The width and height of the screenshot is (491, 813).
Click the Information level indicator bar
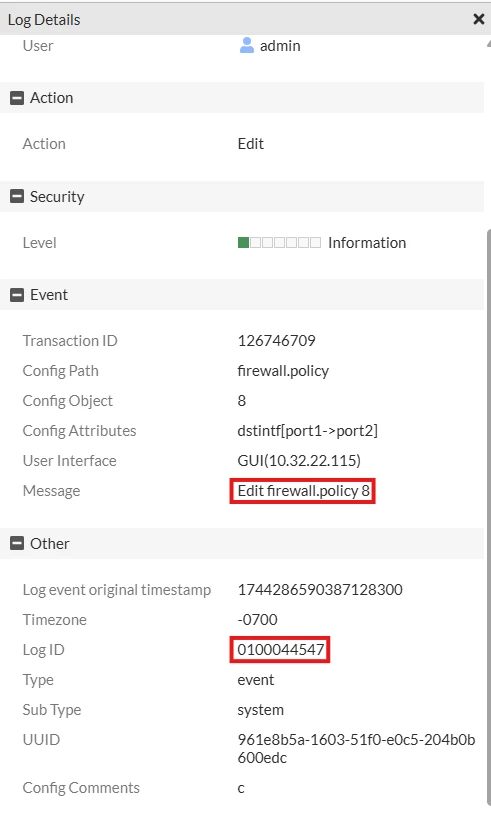coord(279,243)
